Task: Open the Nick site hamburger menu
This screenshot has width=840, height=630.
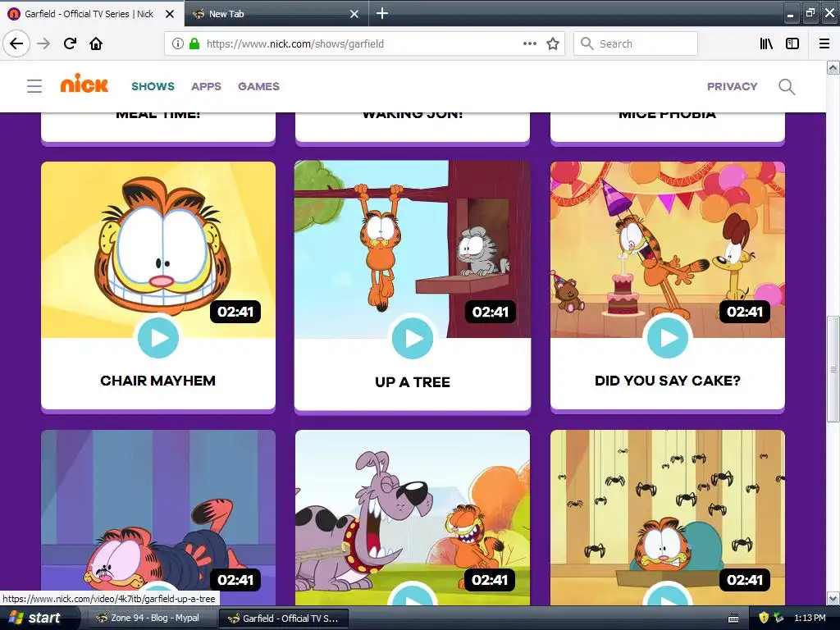Action: click(x=34, y=86)
